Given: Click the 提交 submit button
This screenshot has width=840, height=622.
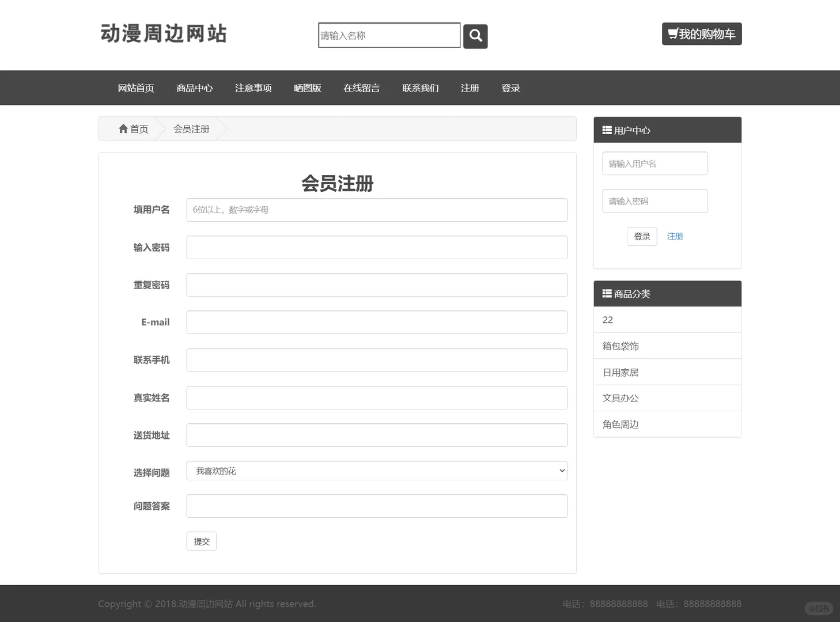Looking at the screenshot, I should (201, 541).
